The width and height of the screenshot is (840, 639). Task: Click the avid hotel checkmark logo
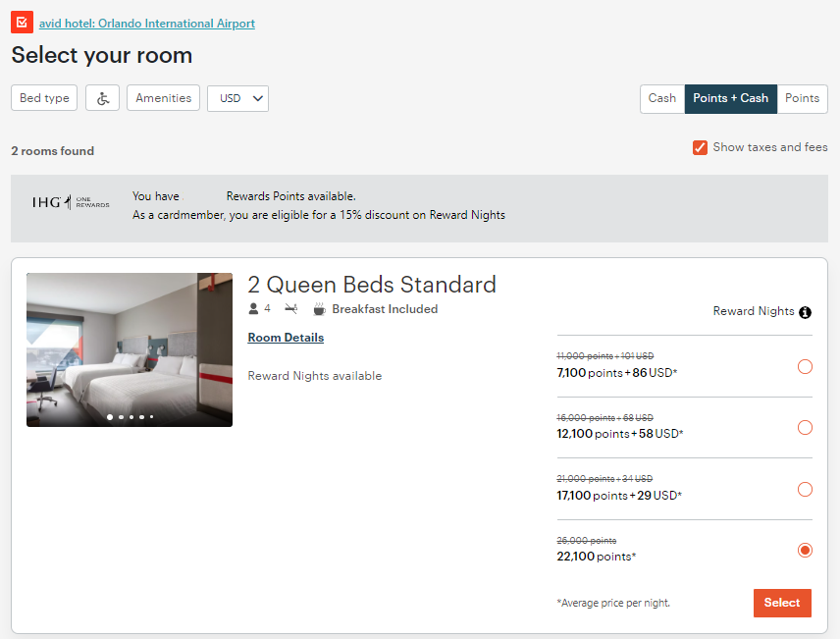pos(21,21)
